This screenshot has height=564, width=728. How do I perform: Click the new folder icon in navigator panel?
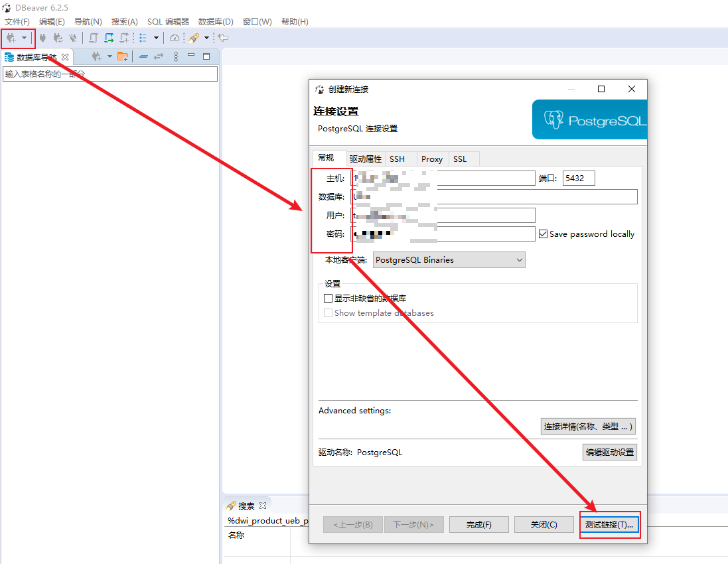[123, 56]
